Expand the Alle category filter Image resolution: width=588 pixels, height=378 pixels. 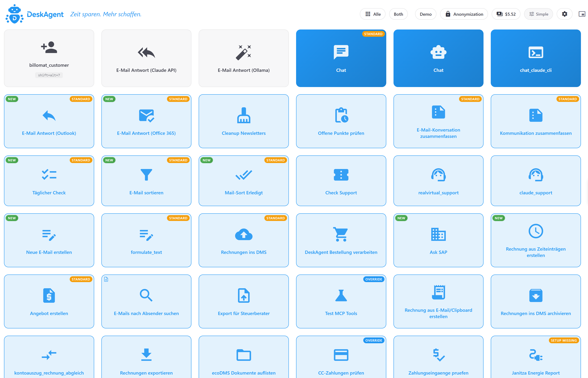(x=372, y=14)
